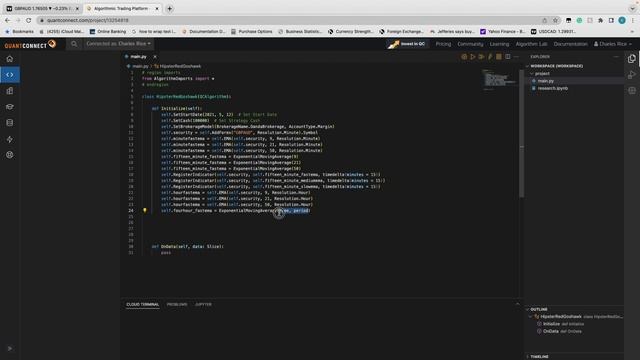Open the 'Connected as Charles Rice' dropdown
The height and width of the screenshot is (360, 640).
pos(118,44)
